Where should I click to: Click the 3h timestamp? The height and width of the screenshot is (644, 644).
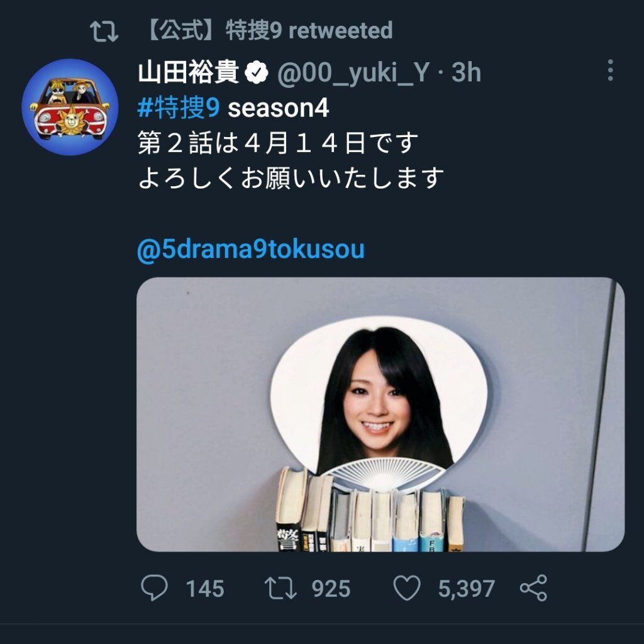466,72
